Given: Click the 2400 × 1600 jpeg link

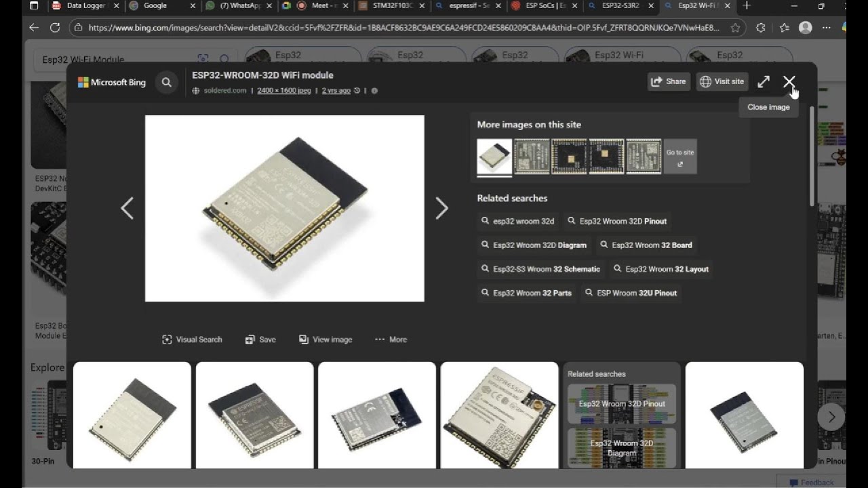Looking at the screenshot, I should (x=284, y=90).
